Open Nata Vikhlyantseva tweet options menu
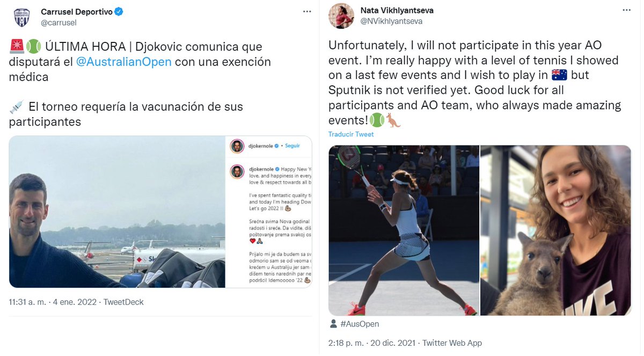 626,10
